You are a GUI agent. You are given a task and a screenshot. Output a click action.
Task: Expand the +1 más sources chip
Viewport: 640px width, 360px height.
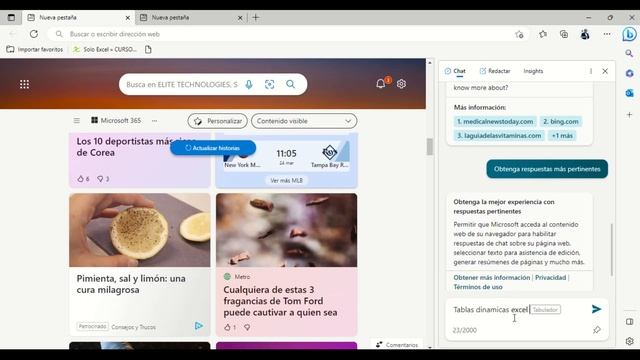pyautogui.click(x=562, y=136)
